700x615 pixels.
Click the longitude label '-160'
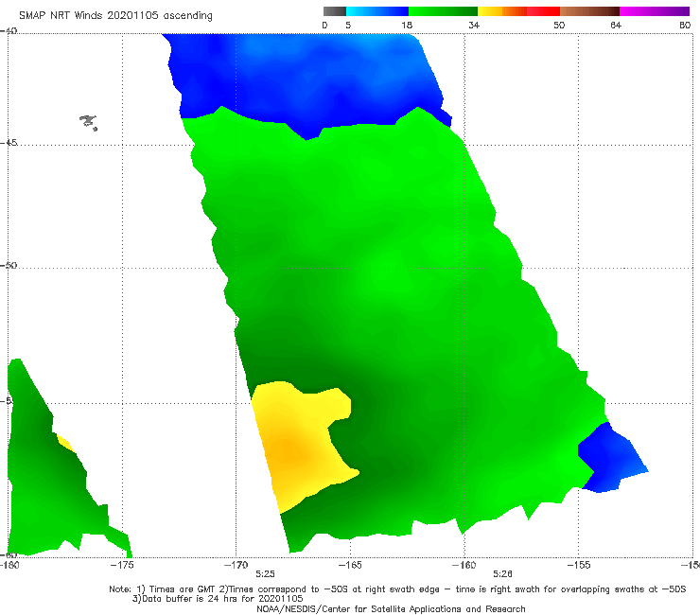click(x=464, y=565)
